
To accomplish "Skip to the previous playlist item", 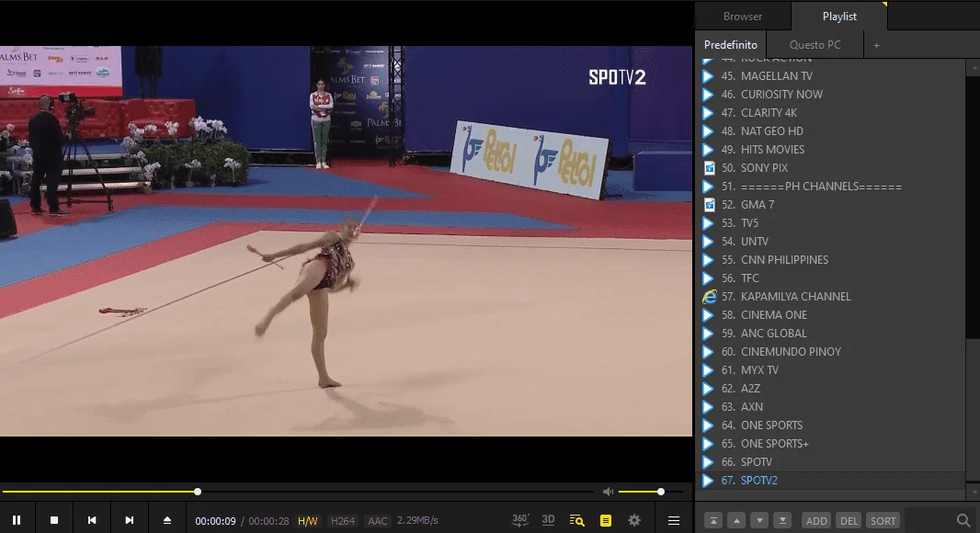I will tap(92, 520).
